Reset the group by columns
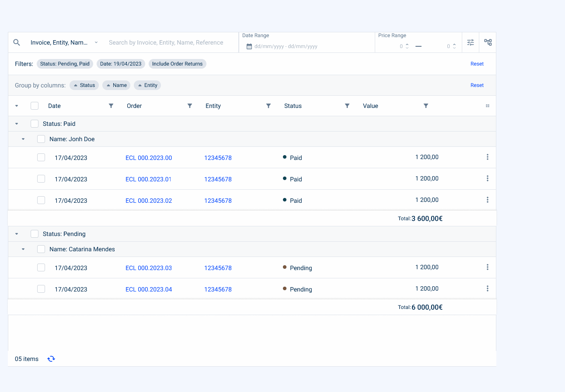Viewport: 565px width, 392px height. (x=477, y=85)
